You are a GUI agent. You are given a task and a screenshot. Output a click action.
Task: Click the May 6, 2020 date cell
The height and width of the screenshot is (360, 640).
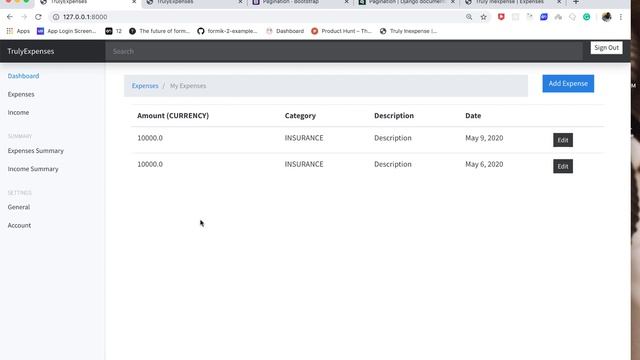(x=484, y=164)
